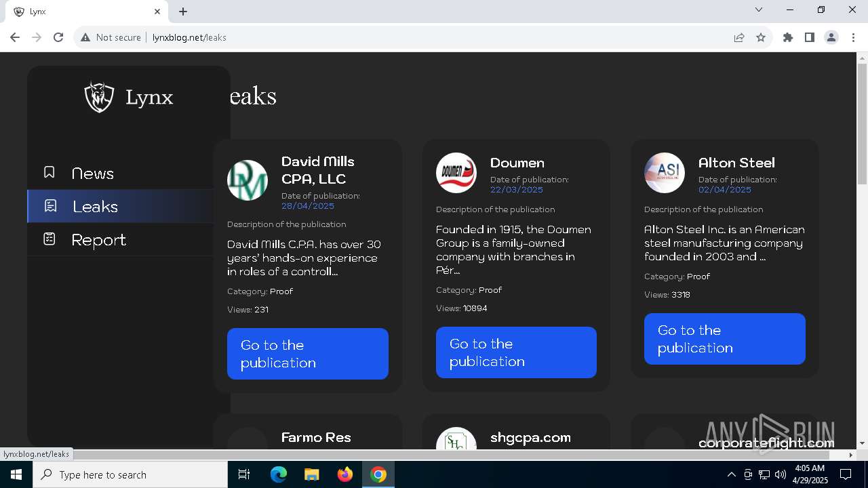Click the Farmo Res card title
The height and width of the screenshot is (488, 868).
316,437
